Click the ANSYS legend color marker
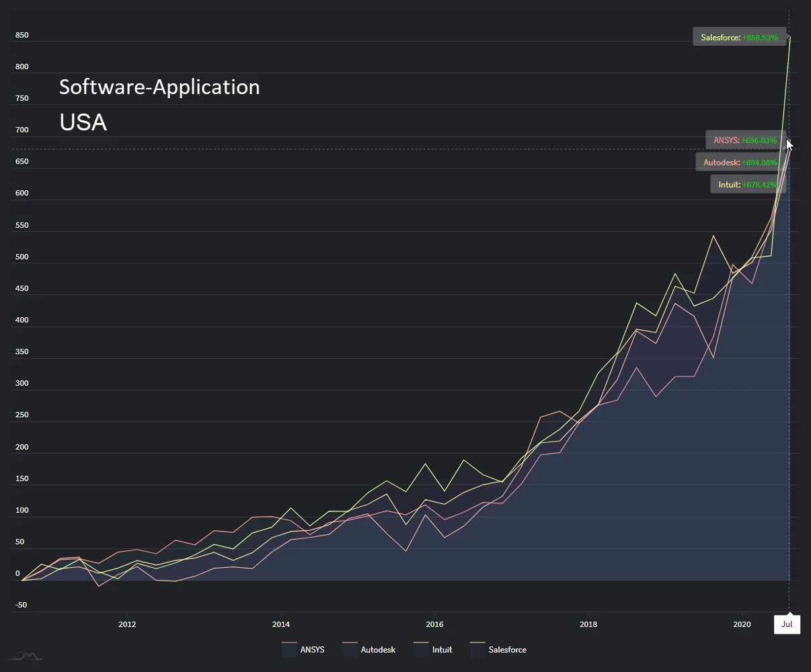Screen dimensions: 811x672 289,650
